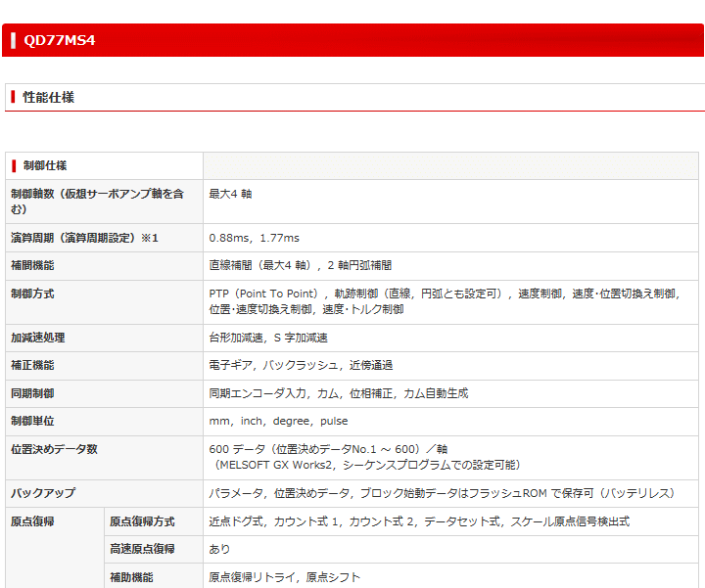Select the 0.88ms, 1.77ms value
The width and height of the screenshot is (705, 588).
pyautogui.click(x=254, y=238)
